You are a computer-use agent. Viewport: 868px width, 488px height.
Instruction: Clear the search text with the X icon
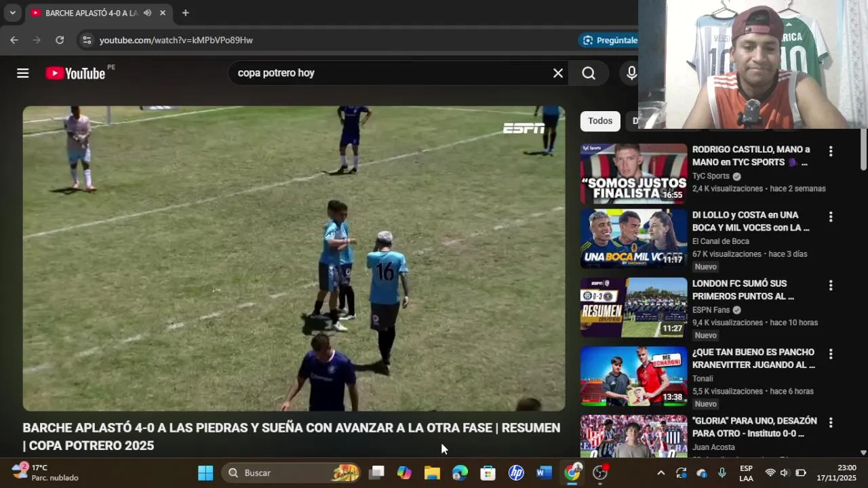558,73
